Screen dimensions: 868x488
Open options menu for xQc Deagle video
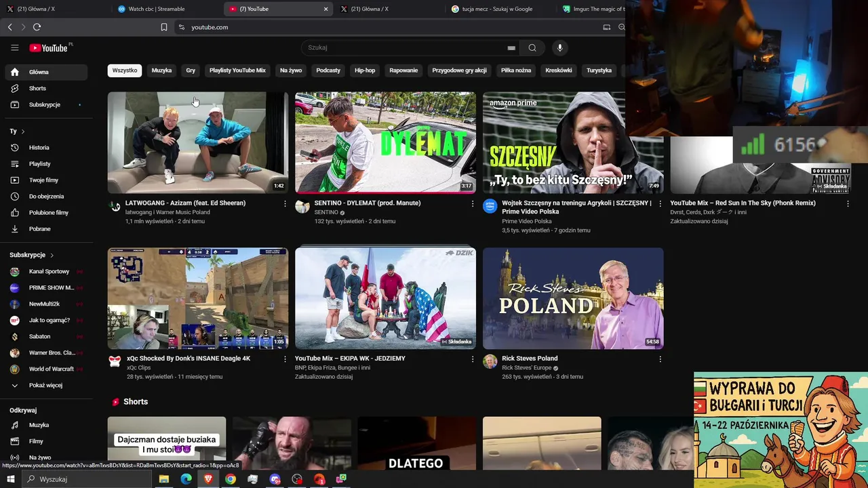[x=285, y=359]
